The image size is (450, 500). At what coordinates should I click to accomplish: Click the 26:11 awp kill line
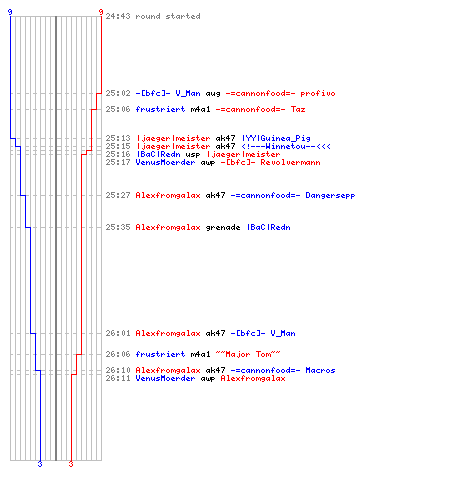coord(195,378)
